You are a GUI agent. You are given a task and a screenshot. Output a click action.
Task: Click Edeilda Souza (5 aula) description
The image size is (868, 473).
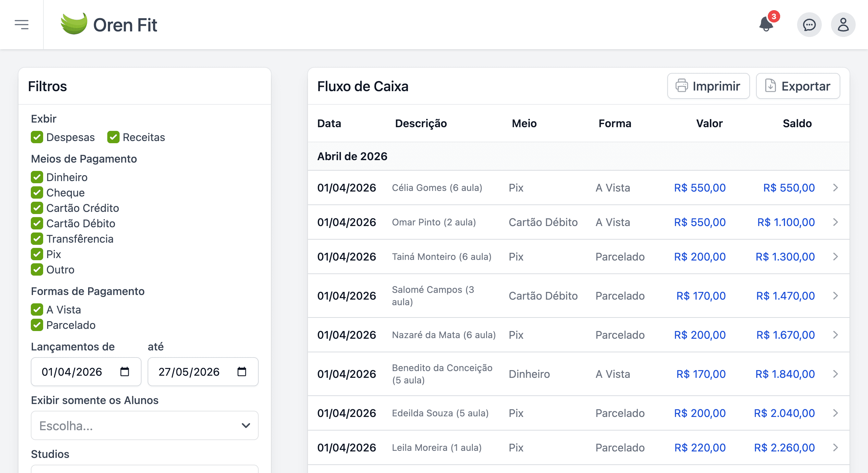pos(440,413)
